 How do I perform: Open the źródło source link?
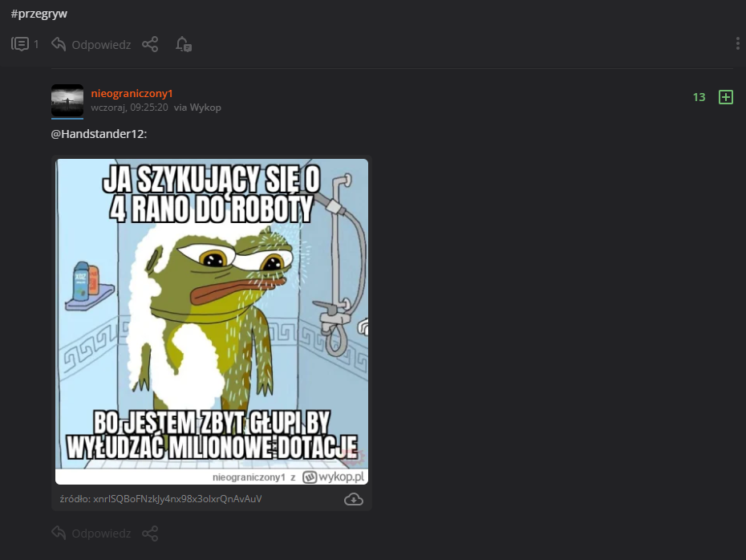click(x=160, y=499)
